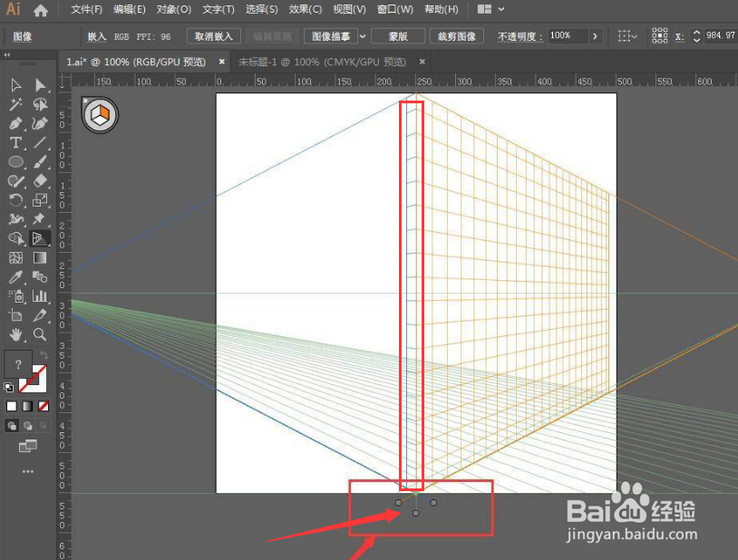Select the Scale tool
This screenshot has width=738, height=560.
(x=40, y=200)
